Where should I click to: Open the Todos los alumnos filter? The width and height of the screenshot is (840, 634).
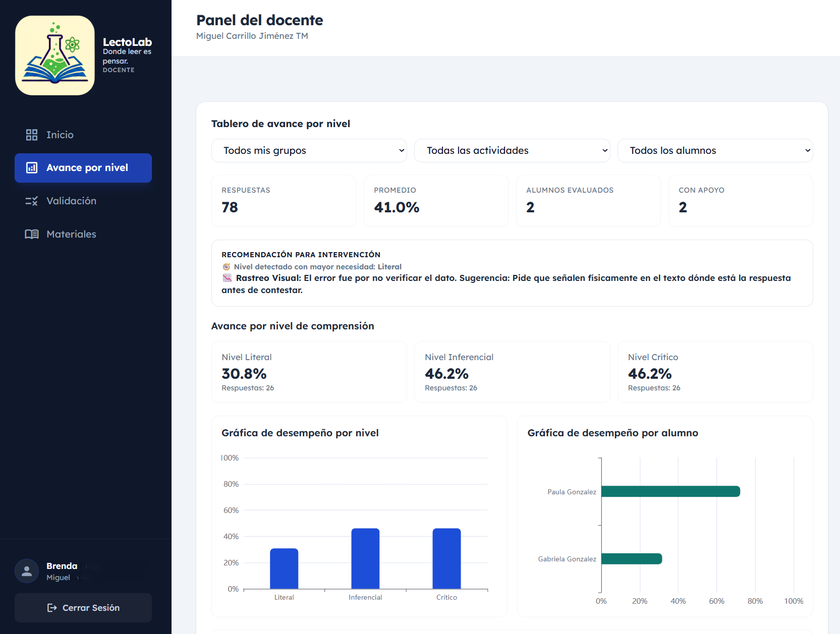point(714,151)
